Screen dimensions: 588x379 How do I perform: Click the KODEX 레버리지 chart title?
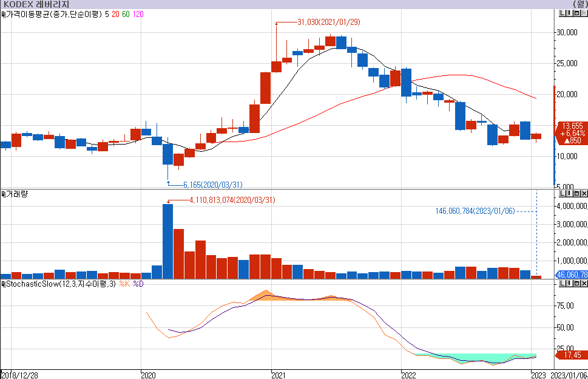pos(36,4)
